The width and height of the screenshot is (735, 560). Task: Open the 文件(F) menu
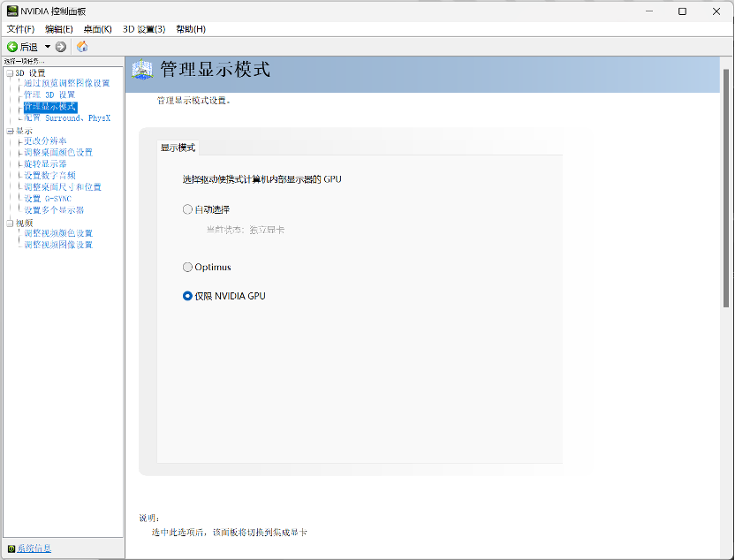pyautogui.click(x=20, y=29)
